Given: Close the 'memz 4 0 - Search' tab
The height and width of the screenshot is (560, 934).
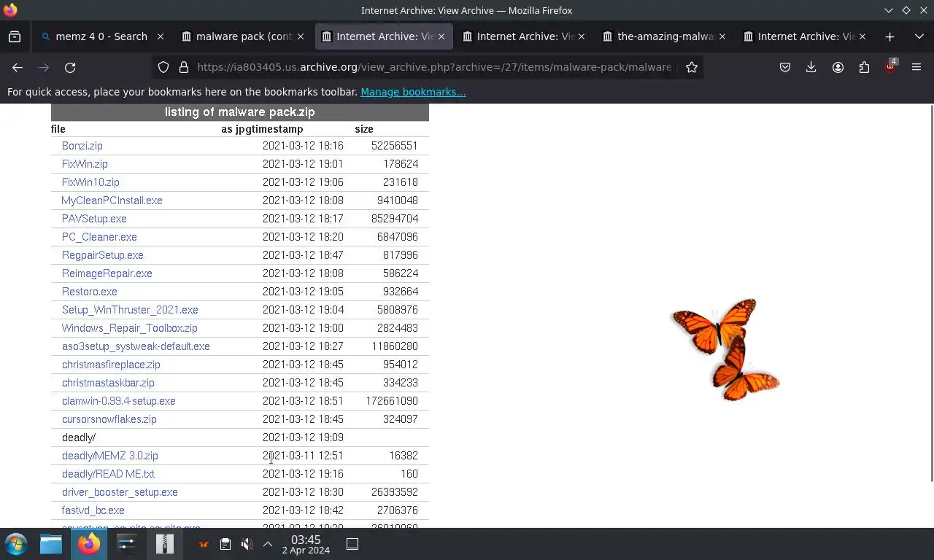Looking at the screenshot, I should (161, 36).
